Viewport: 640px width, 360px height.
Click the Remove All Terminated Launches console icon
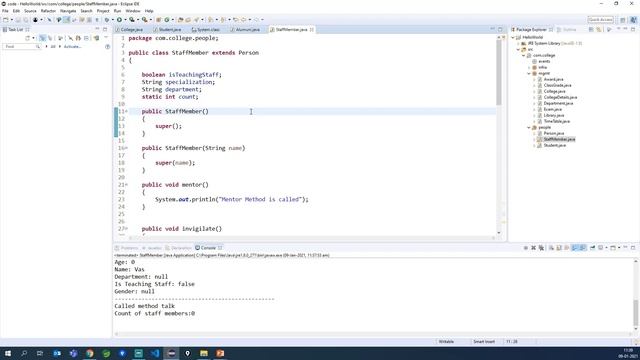pos(541,248)
